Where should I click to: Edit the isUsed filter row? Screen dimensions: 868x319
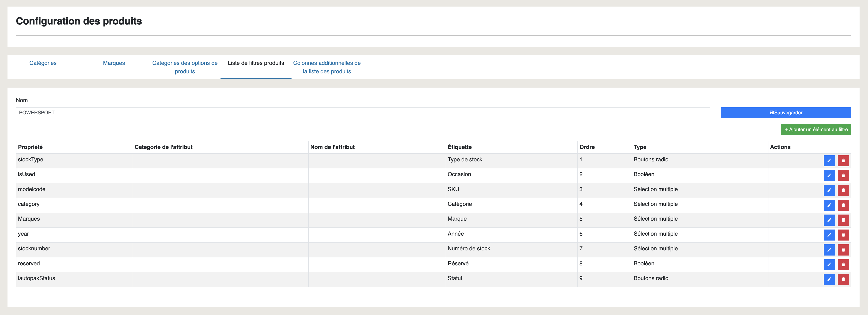tap(829, 175)
